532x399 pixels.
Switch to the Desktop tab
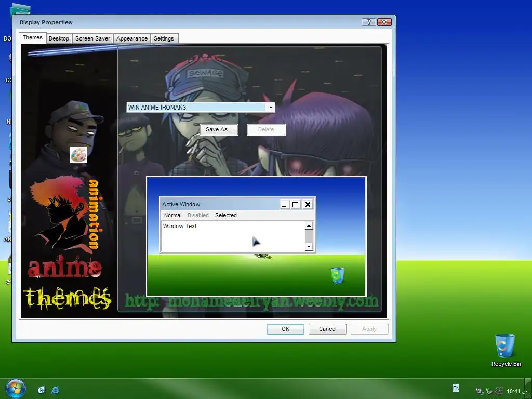[x=59, y=38]
